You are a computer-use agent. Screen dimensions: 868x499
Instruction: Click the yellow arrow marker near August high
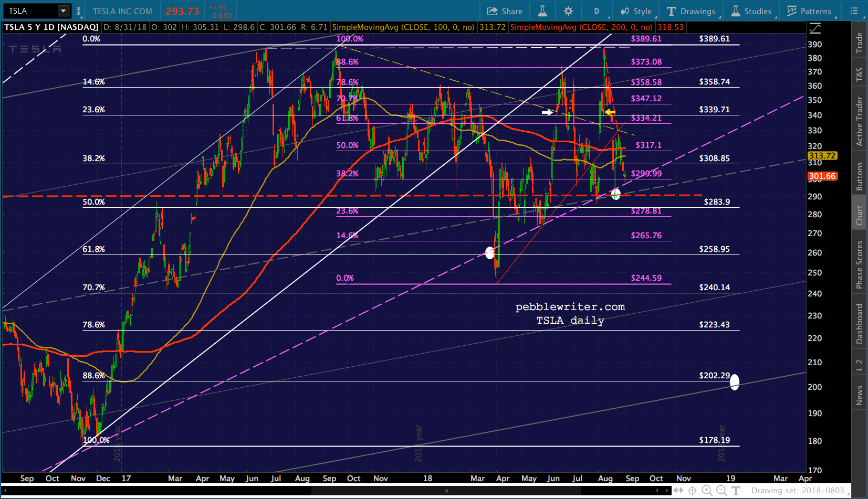(x=610, y=112)
